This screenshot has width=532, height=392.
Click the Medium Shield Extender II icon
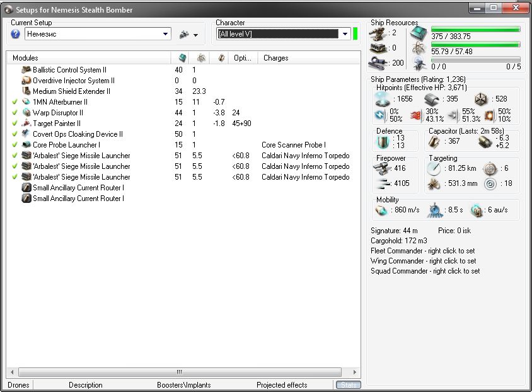26,91
